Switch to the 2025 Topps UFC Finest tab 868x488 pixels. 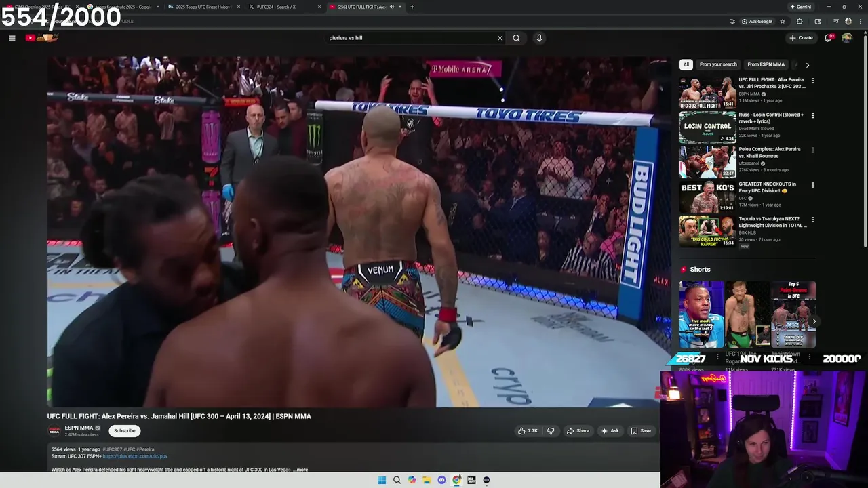203,7
